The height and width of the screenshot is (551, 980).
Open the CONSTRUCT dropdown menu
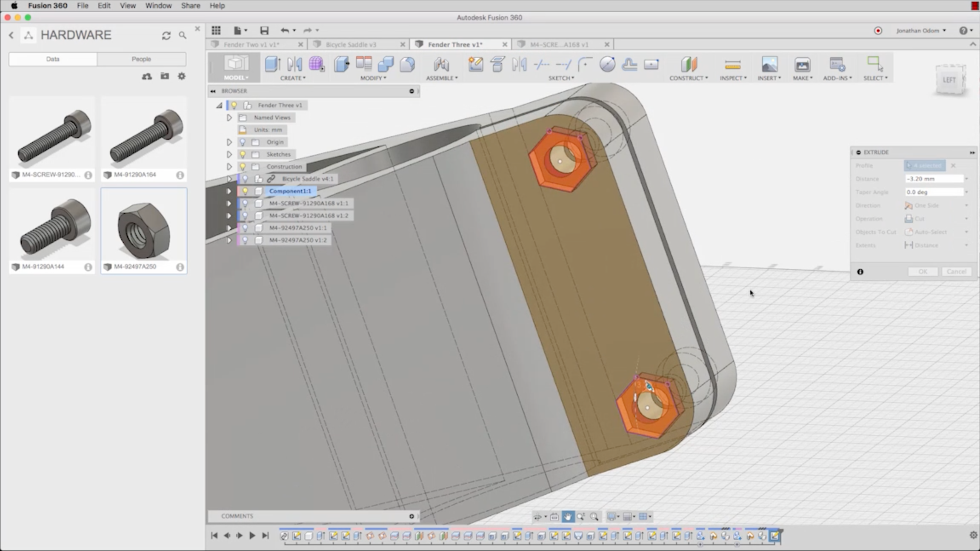point(688,78)
